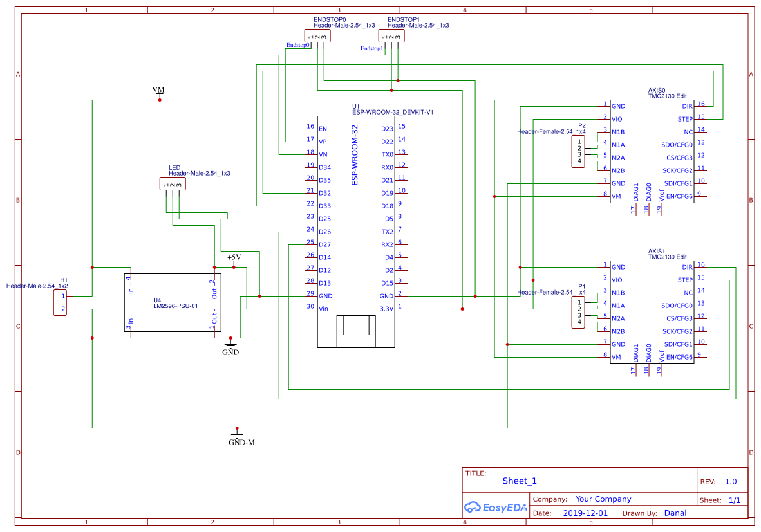Select the GND ground symbol below the regulator
Image resolution: width=761 pixels, height=532 pixels.
tap(230, 346)
